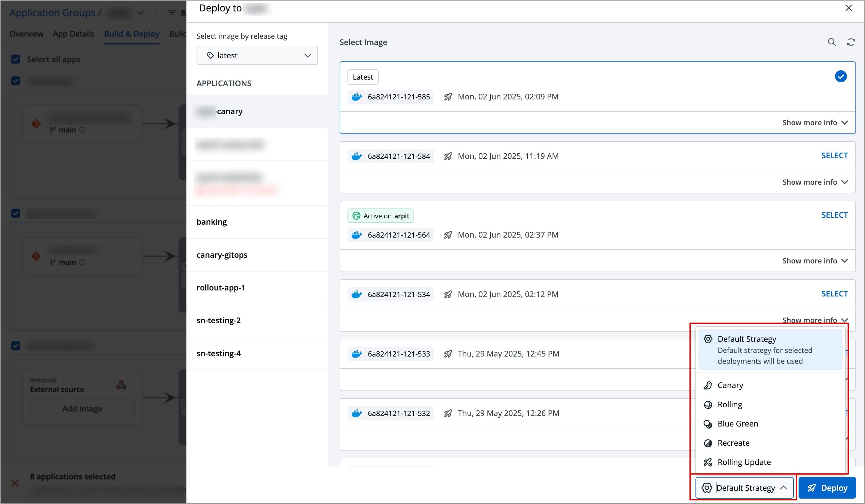Click the red X next to applications selected
Image resolution: width=865 pixels, height=504 pixels.
point(15,483)
